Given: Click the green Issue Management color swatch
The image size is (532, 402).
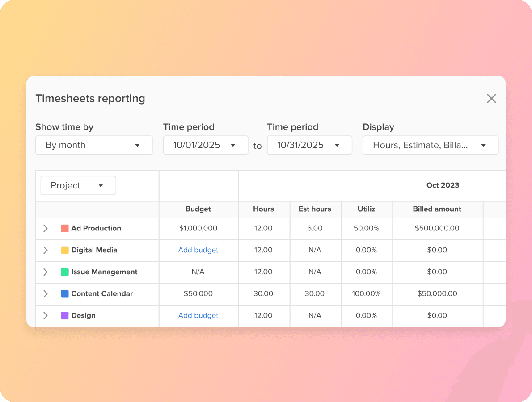Looking at the screenshot, I should tap(65, 272).
